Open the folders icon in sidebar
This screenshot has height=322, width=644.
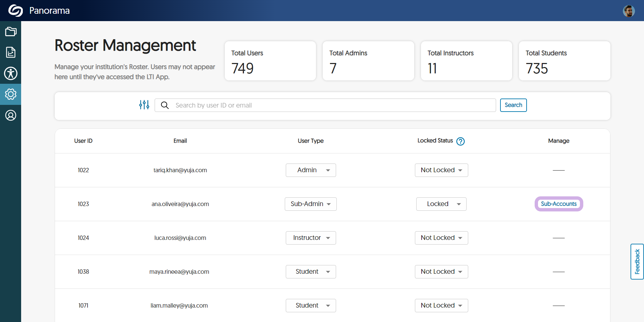click(11, 32)
